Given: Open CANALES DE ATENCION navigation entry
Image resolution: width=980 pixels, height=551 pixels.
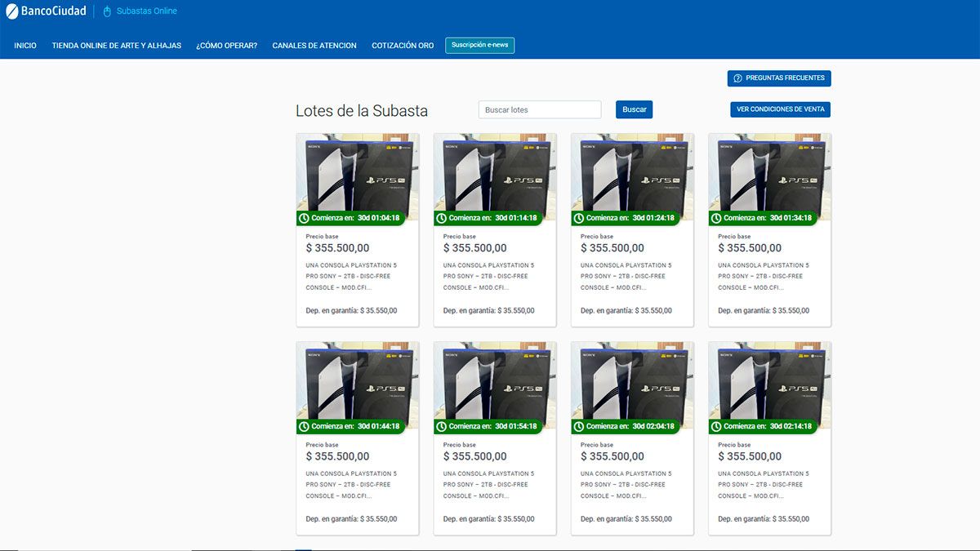Looking at the screenshot, I should [x=314, y=45].
